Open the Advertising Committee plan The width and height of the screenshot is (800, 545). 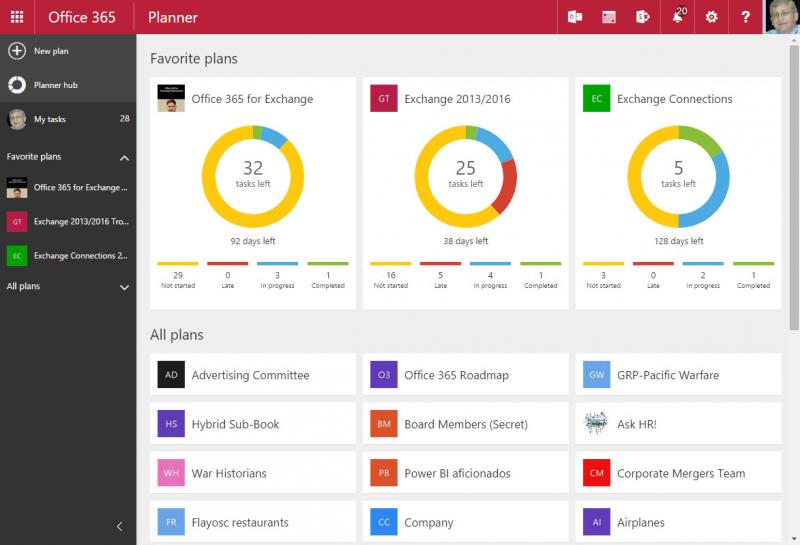[x=253, y=375]
